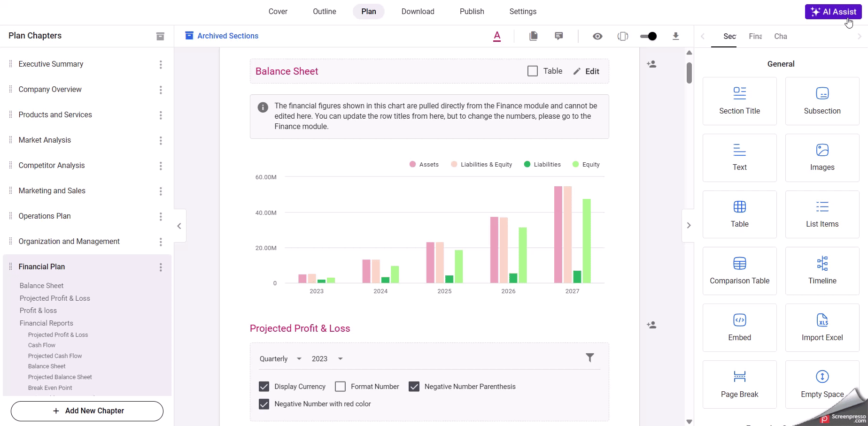Uncheck Display Currency
Screen dimensions: 868x426
point(264,387)
